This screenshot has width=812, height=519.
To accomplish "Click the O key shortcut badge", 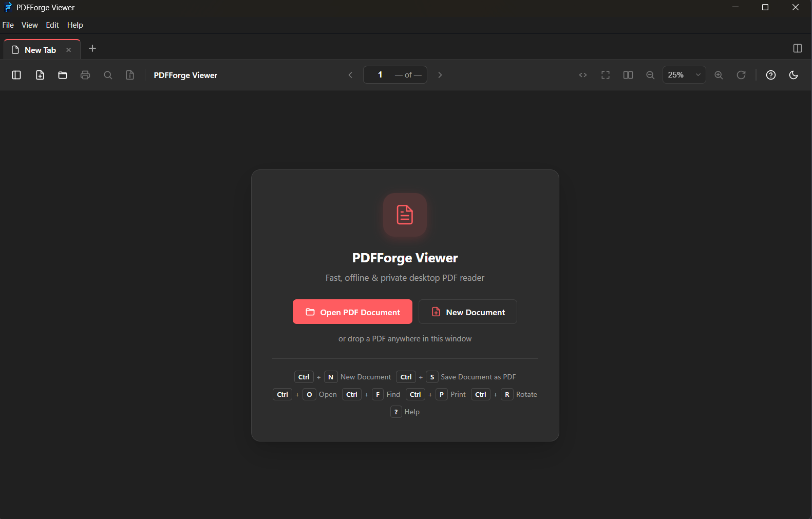I will coord(309,394).
